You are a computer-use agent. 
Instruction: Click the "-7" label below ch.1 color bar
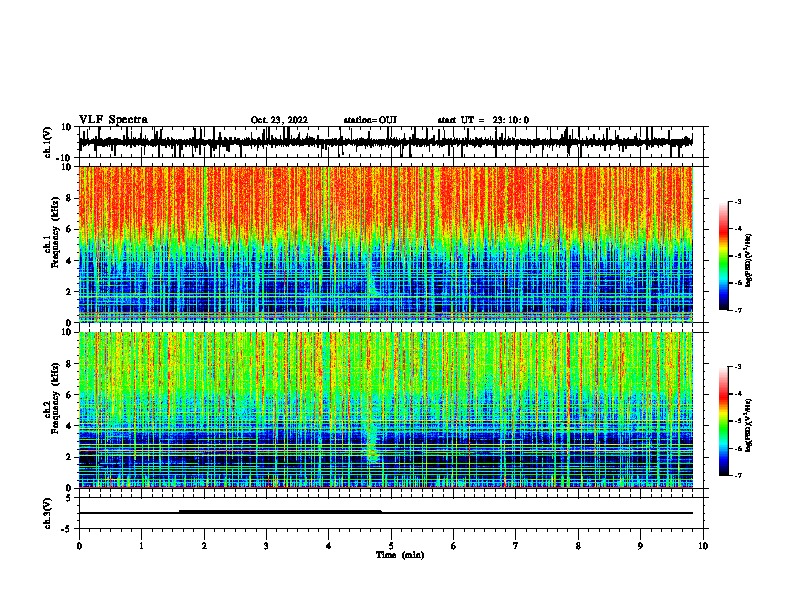(737, 310)
